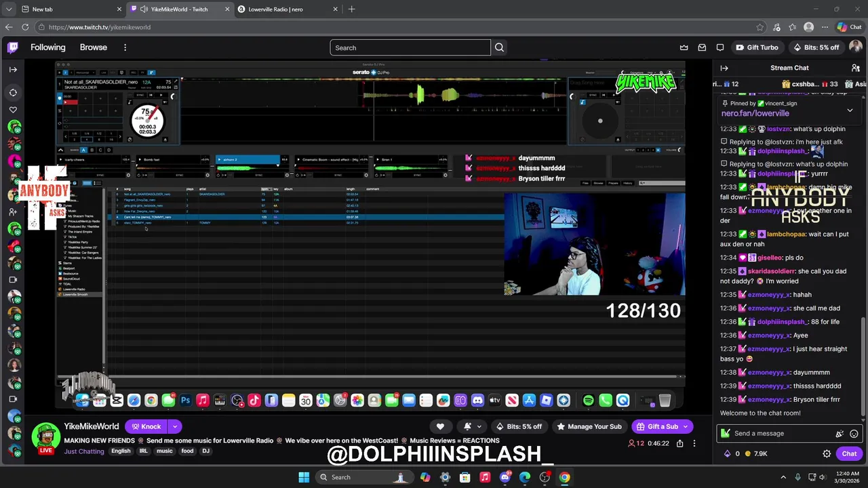Viewport: 868px width, 488px height.
Task: Reload the page with refresh icon
Action: (x=25, y=27)
